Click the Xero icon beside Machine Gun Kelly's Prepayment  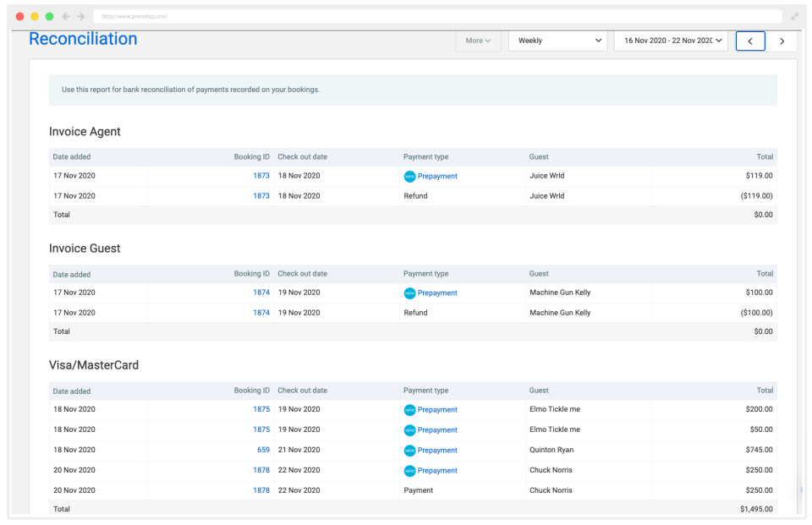pos(409,293)
